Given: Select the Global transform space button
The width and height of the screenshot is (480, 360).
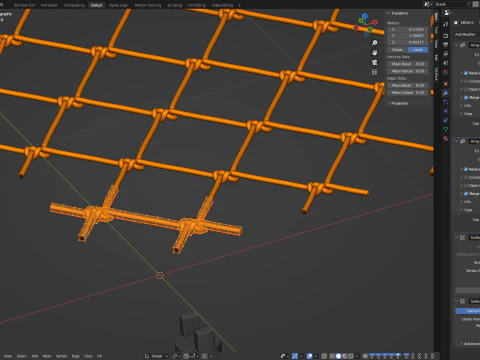Looking at the screenshot, I should pyautogui.click(x=397, y=50).
